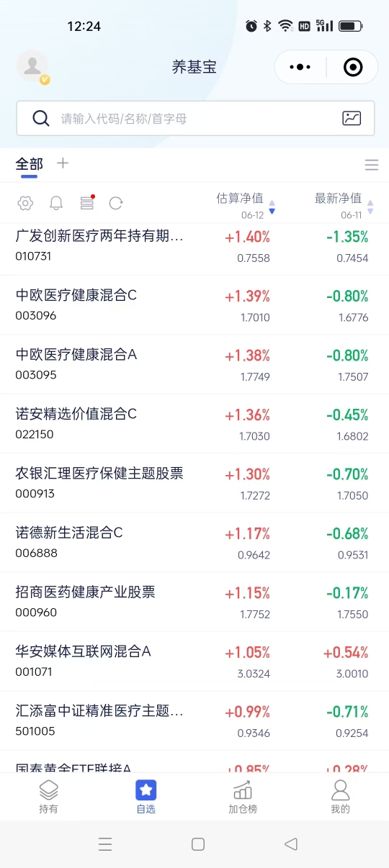Select the 全部 group tab
This screenshot has height=868, width=389.
click(x=29, y=164)
